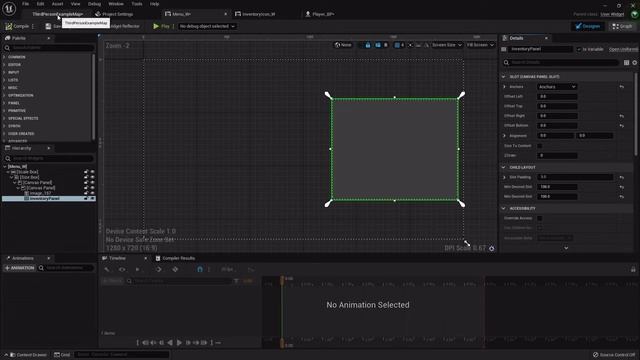Click the grid snap size 4 button
Viewport: 640px width, 360px height.
[399, 45]
